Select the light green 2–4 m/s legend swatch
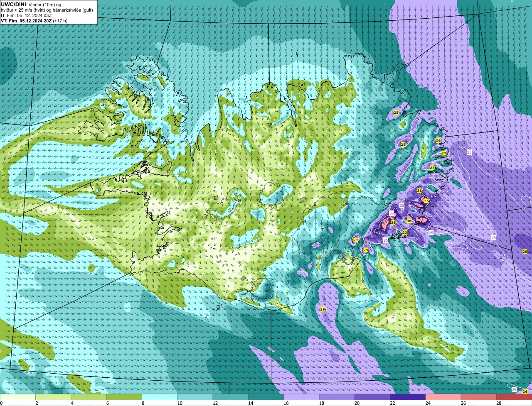Screen dimensions: 532x406 tap(53, 397)
